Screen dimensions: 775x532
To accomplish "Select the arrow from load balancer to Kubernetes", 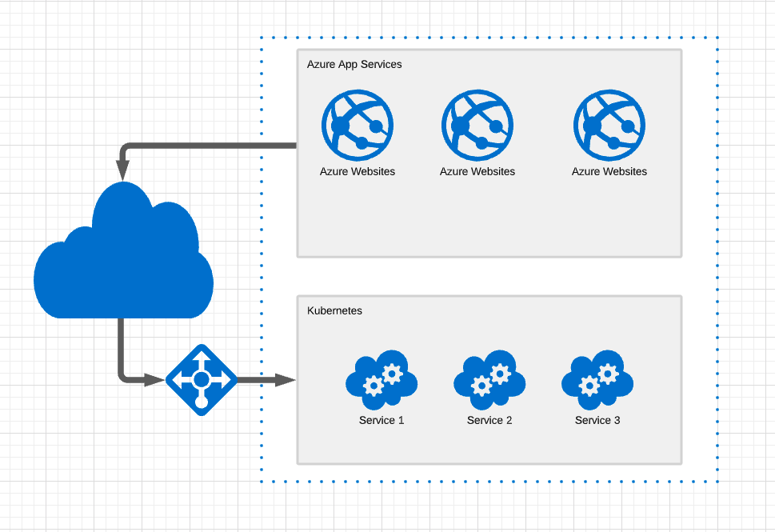I will 264,378.
